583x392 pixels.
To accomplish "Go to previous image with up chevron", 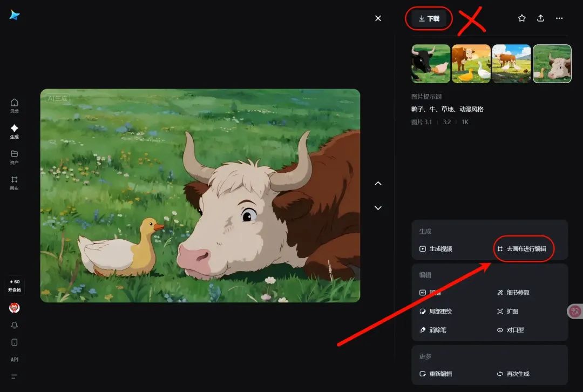I will [378, 184].
